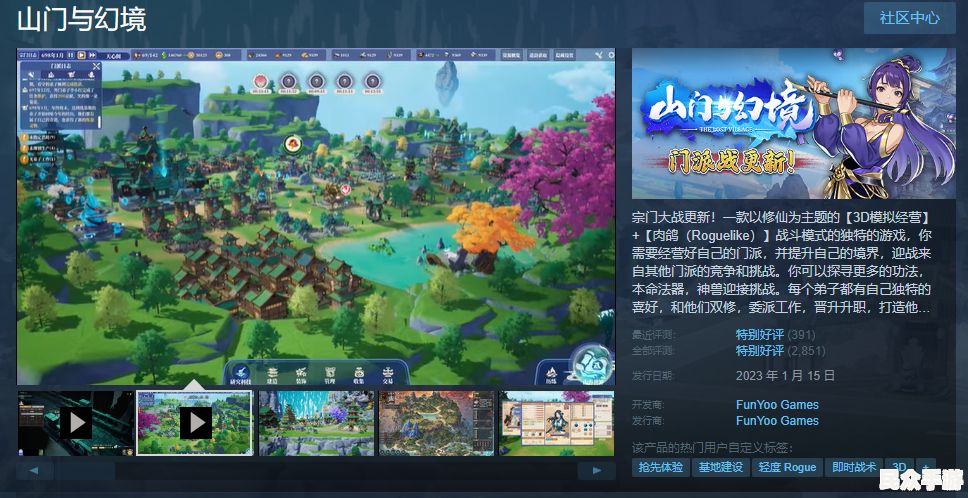968x498 pixels.
Task: Play the first dark trailer video thumbnail
Action: pyautogui.click(x=77, y=423)
